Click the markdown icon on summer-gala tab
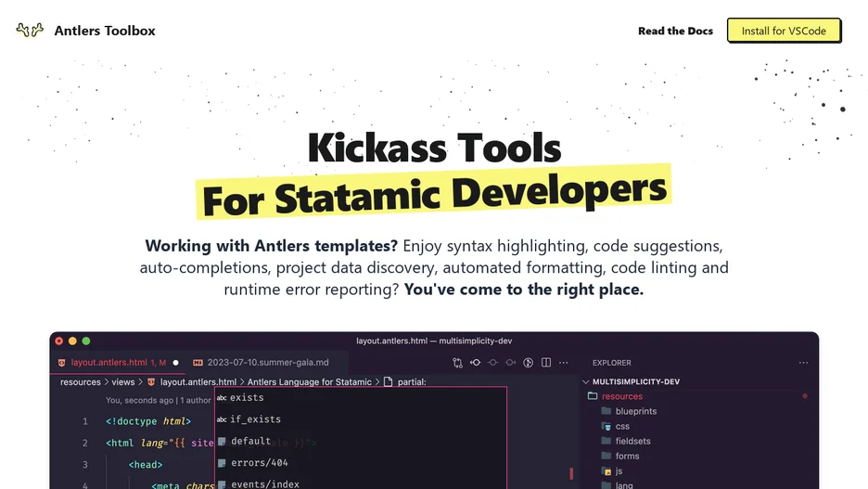Viewport: 868px width, 489px height. (x=198, y=363)
